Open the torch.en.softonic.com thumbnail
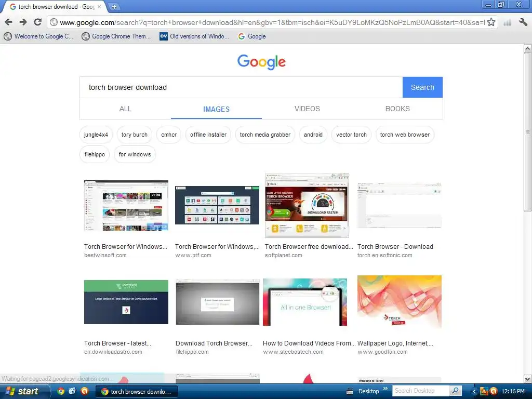Screen dimensions: 532x399 point(400,205)
